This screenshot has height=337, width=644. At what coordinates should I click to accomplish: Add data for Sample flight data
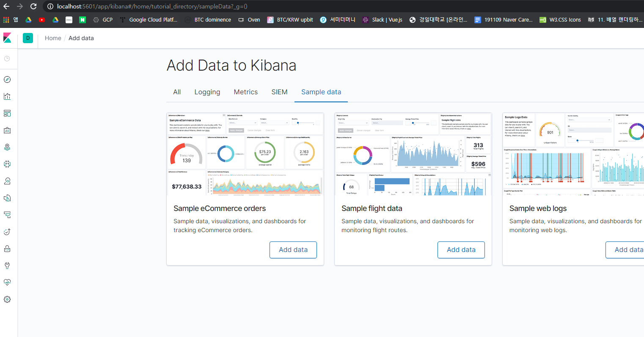tap(461, 250)
